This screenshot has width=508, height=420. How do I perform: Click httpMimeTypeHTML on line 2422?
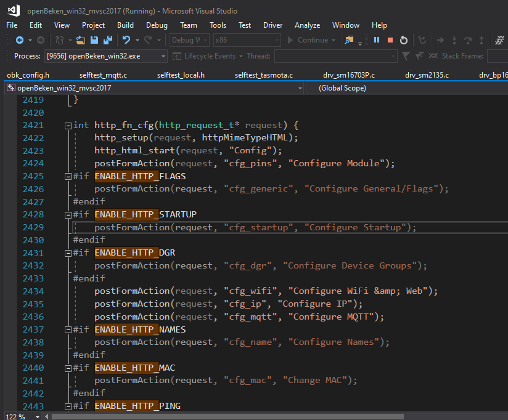point(245,138)
